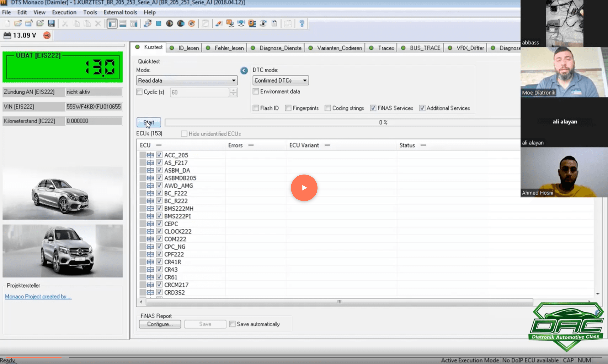The width and height of the screenshot is (608, 364).
Task: Switch to the Fehler_lesen tab
Action: pos(225,48)
